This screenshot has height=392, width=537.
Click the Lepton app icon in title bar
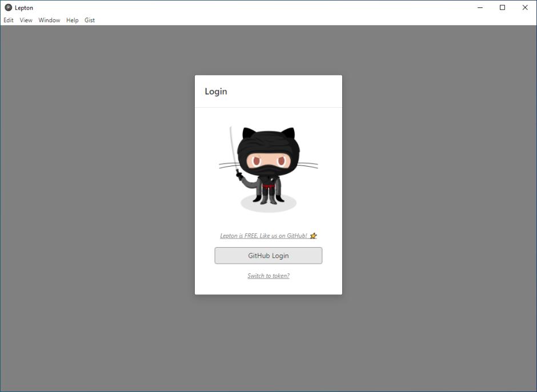point(8,7)
